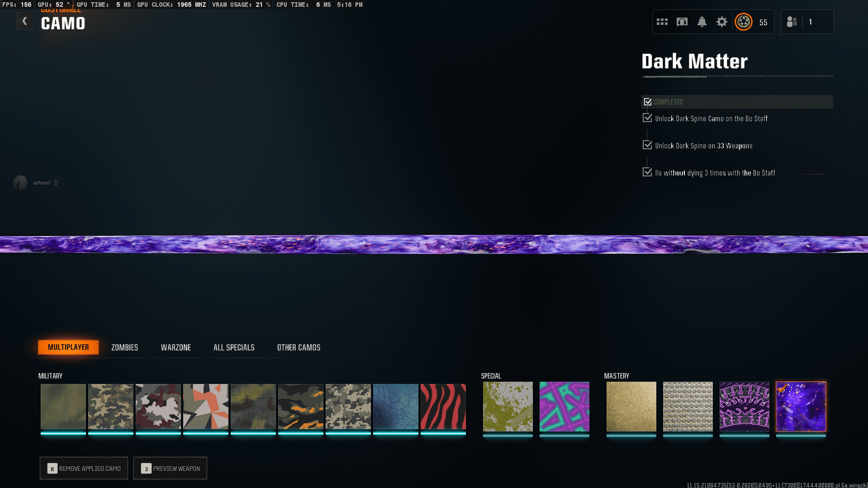Click the COMPLETED checkbox
Screen dimensions: 868x488
[648, 102]
